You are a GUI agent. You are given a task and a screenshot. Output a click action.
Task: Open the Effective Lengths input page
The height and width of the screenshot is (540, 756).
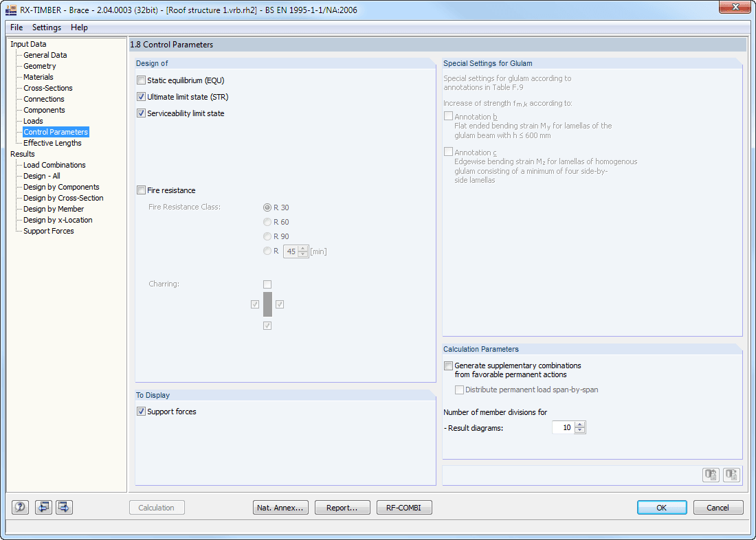[52, 142]
